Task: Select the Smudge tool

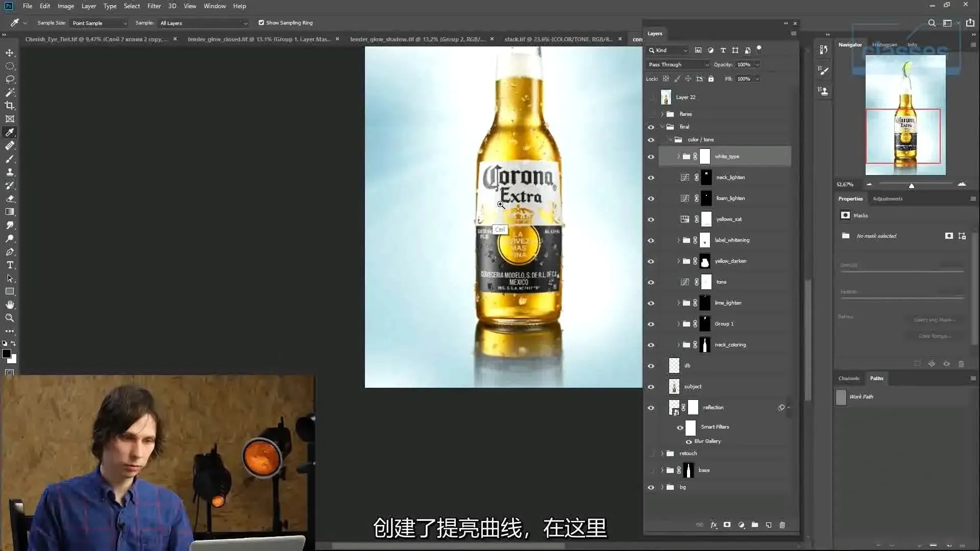Action: 10,225
